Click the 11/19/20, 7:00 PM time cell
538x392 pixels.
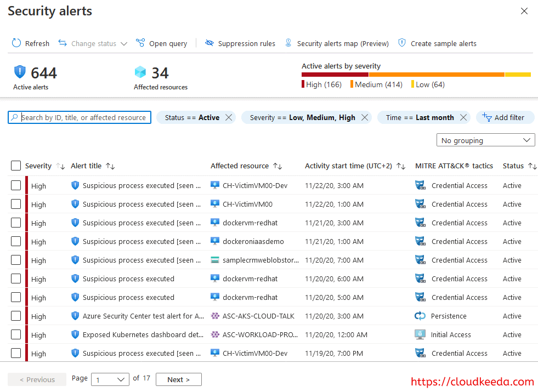coord(334,353)
